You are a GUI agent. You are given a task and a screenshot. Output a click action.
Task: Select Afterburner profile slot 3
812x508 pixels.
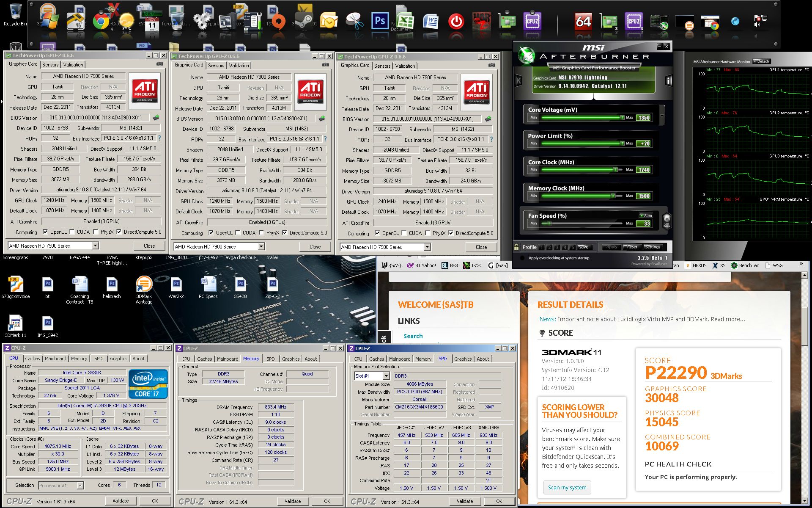click(557, 247)
